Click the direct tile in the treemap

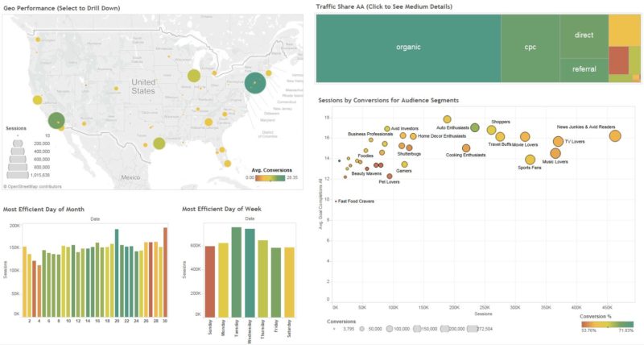[x=584, y=36]
